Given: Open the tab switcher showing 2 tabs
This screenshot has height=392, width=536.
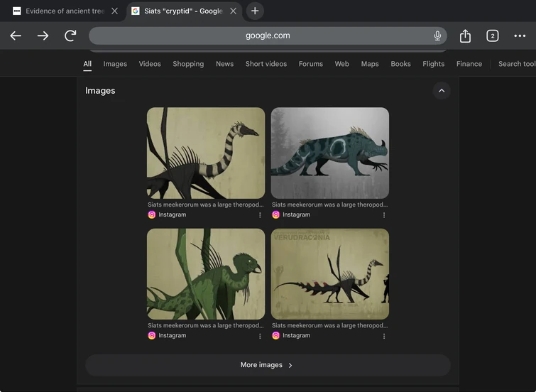Looking at the screenshot, I should (492, 36).
